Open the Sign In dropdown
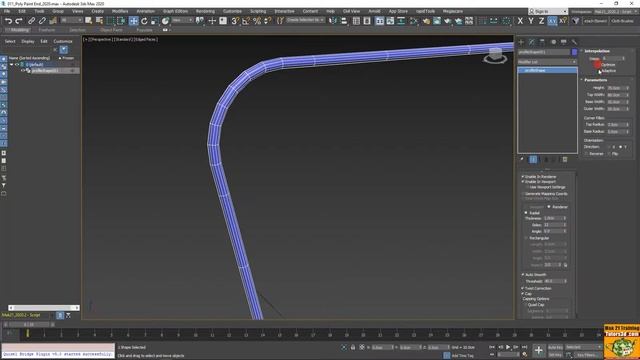The width and height of the screenshot is (640, 360). coord(548,11)
